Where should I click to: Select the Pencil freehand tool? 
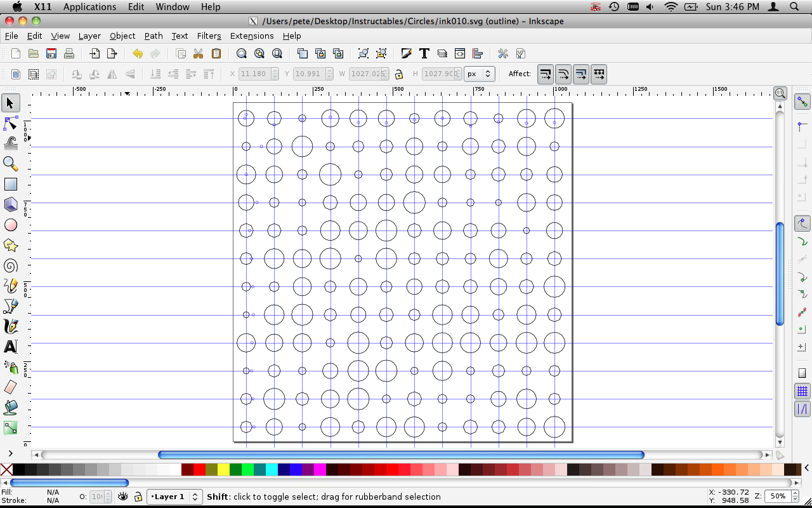tap(11, 286)
